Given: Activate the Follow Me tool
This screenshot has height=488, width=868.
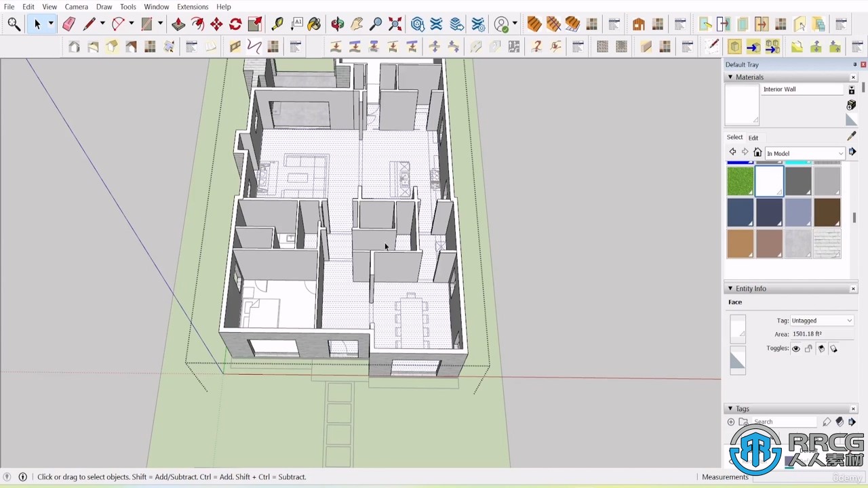Looking at the screenshot, I should 197,24.
